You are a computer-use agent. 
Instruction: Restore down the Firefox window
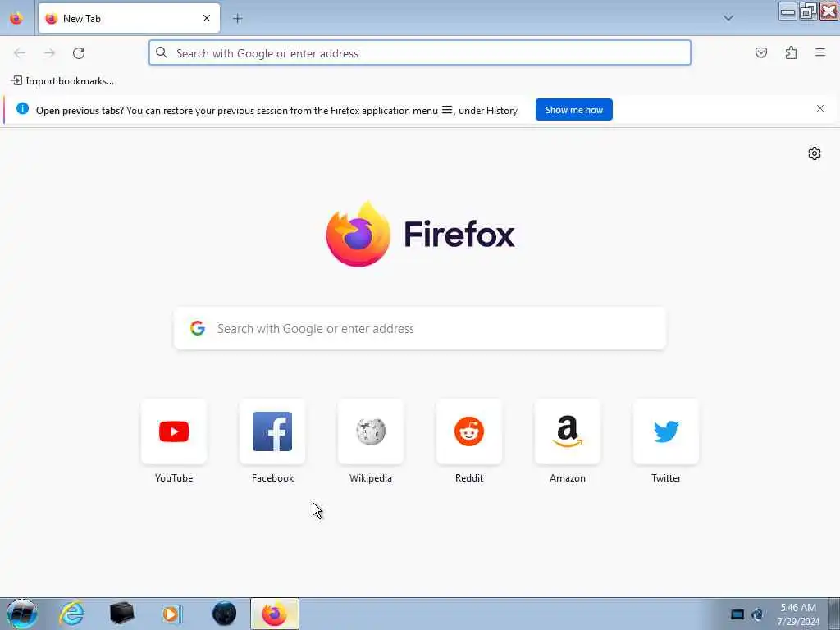pos(808,11)
